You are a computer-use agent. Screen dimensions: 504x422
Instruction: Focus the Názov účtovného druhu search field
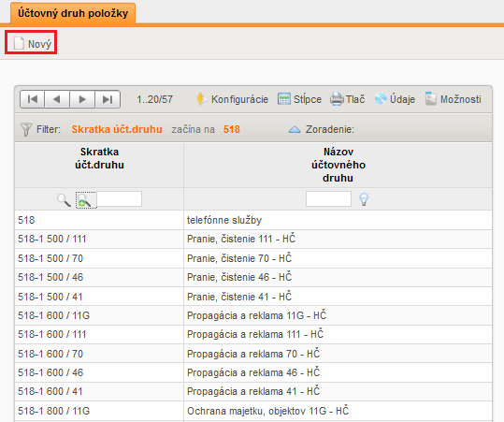328,198
